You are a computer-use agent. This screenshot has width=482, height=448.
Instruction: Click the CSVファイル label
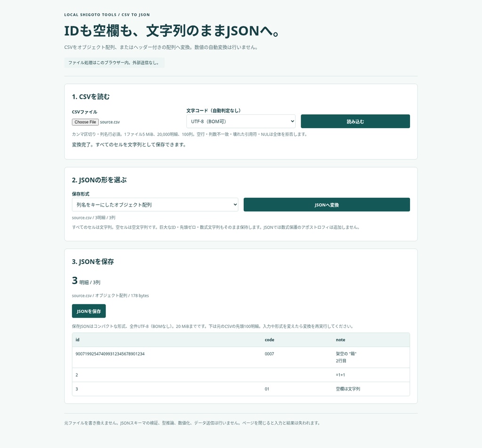pyautogui.click(x=85, y=112)
